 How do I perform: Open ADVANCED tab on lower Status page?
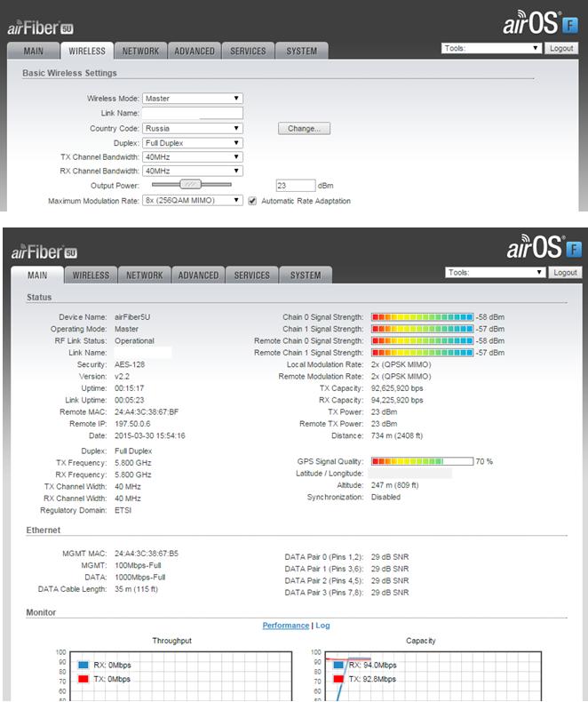pyautogui.click(x=198, y=275)
